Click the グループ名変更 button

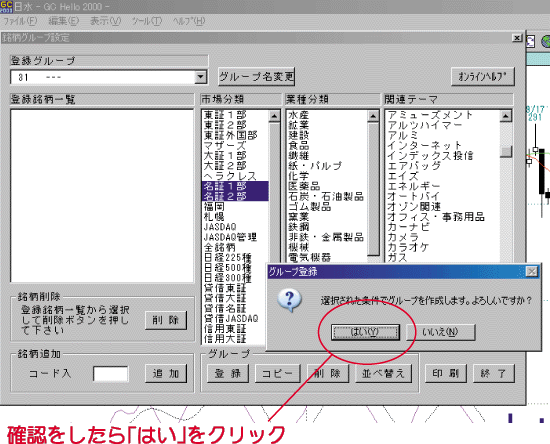(x=256, y=76)
